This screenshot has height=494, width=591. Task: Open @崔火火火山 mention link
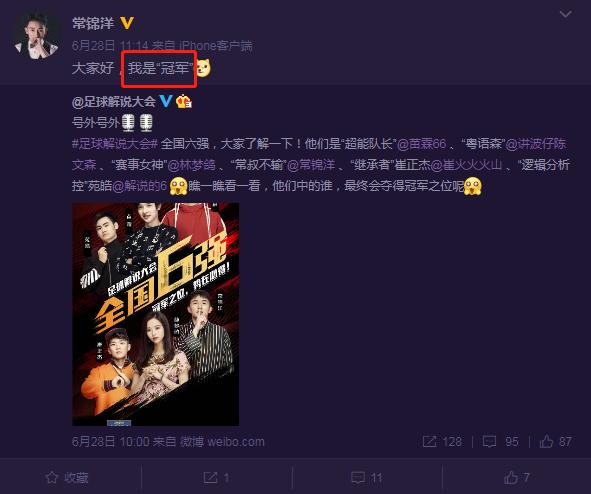pyautogui.click(x=466, y=165)
